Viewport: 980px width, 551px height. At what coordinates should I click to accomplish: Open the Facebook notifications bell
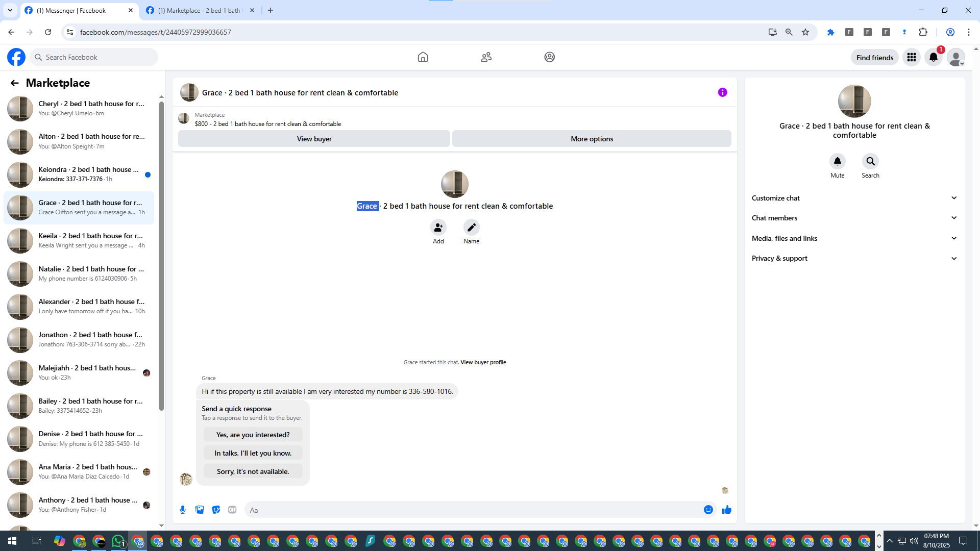pos(933,57)
